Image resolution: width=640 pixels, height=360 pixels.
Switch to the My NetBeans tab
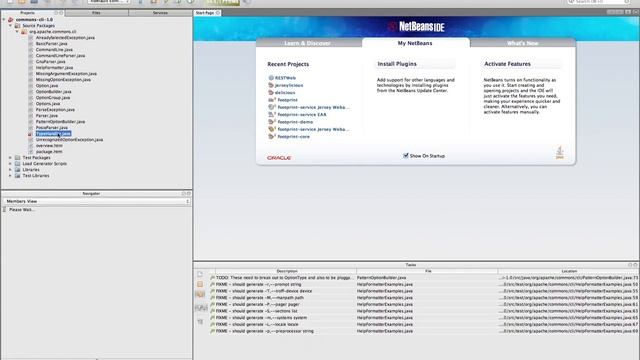click(415, 43)
